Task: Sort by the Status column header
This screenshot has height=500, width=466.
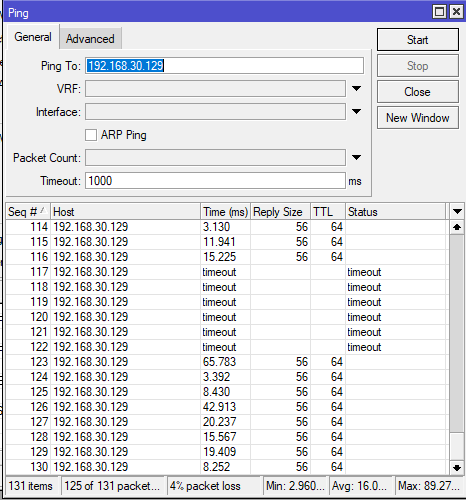Action: pos(396,212)
